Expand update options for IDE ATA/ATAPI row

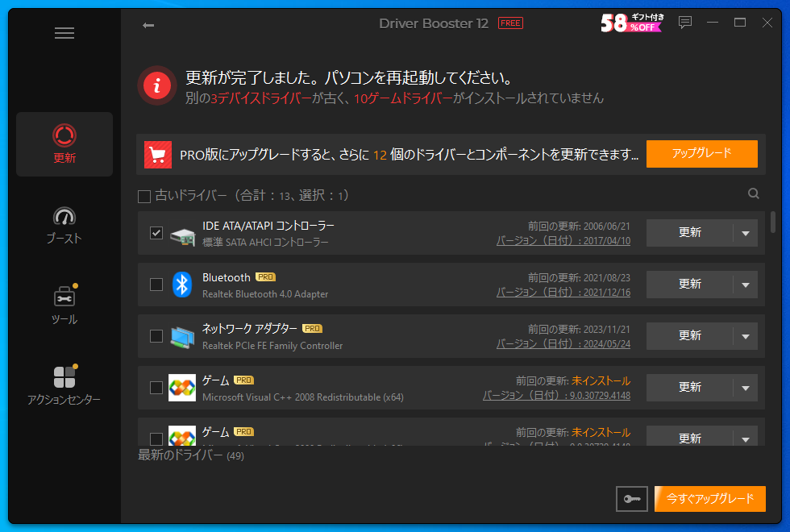(x=746, y=233)
